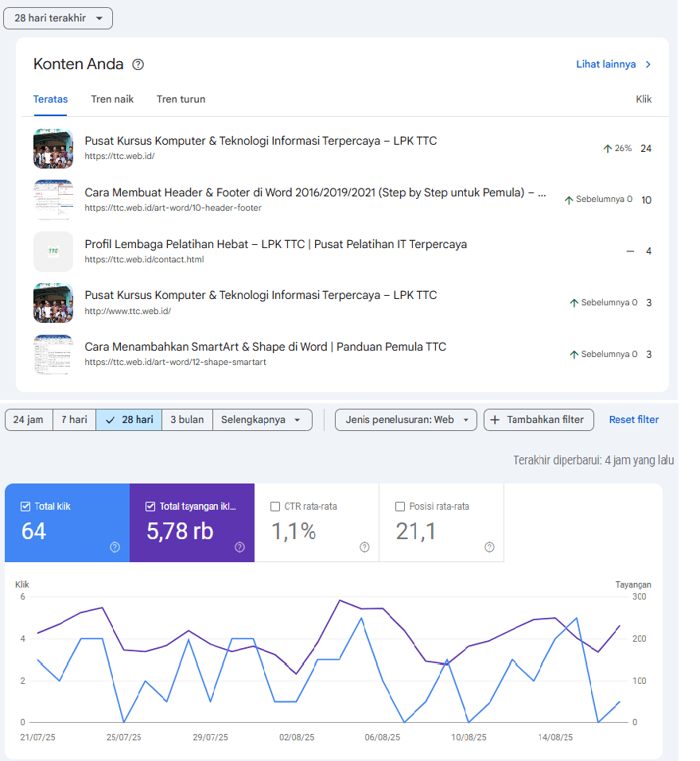Screen dimensions: 700x761
Task: Click the Total tayangan card help icon
Action: coord(239,547)
